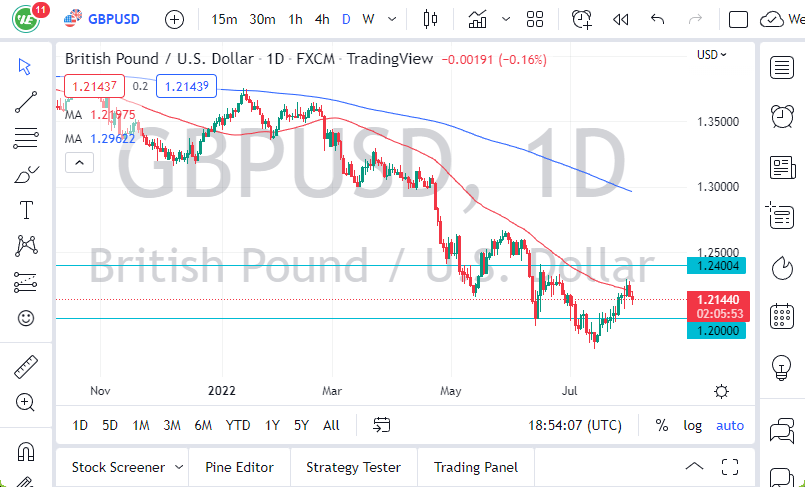Switch to the Pine Editor tab
The height and width of the screenshot is (487, 805).
pos(239,467)
